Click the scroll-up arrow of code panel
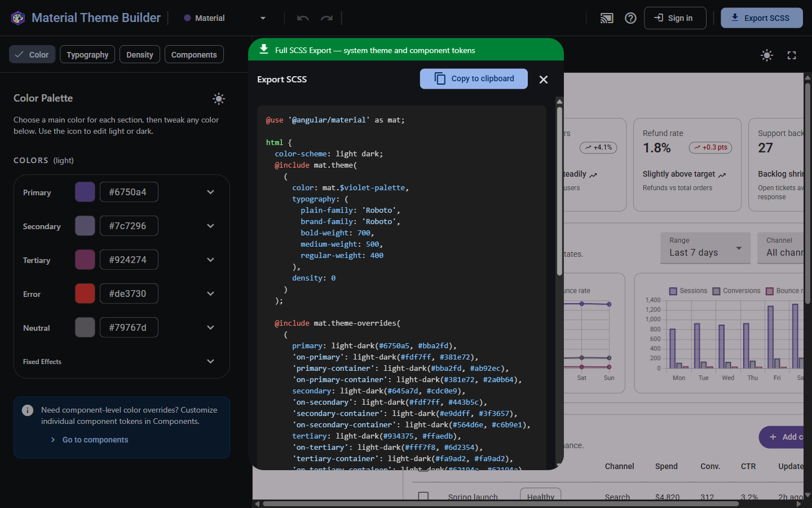 [559, 102]
